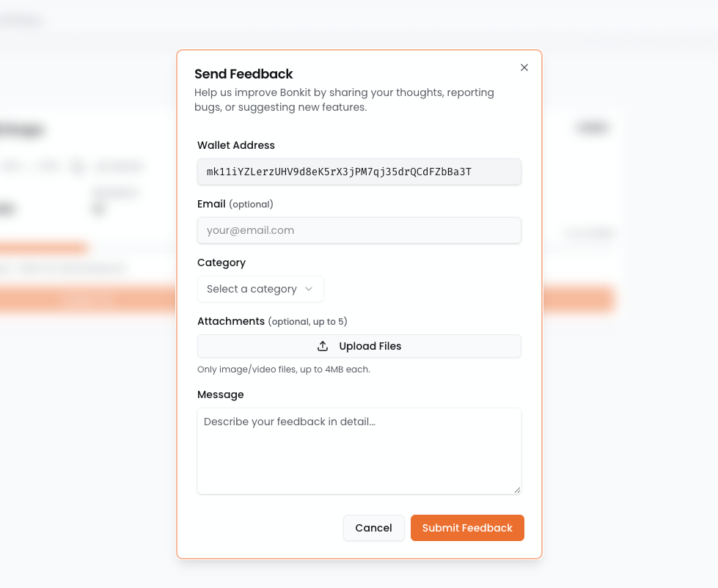Click the upload arrow icon
The width and height of the screenshot is (718, 588).
pyautogui.click(x=323, y=346)
